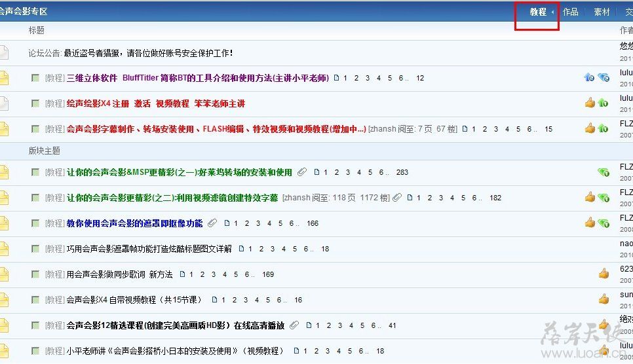
Task: Tick checkbox for 会声会影字幕制作 thread
Action: coord(35,129)
